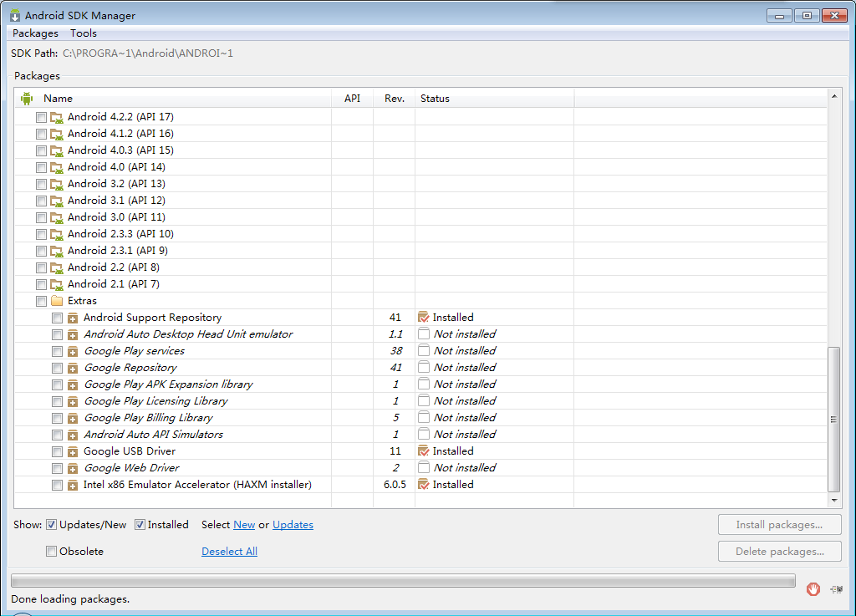
Task: Click the Install packages button
Action: pos(780,525)
